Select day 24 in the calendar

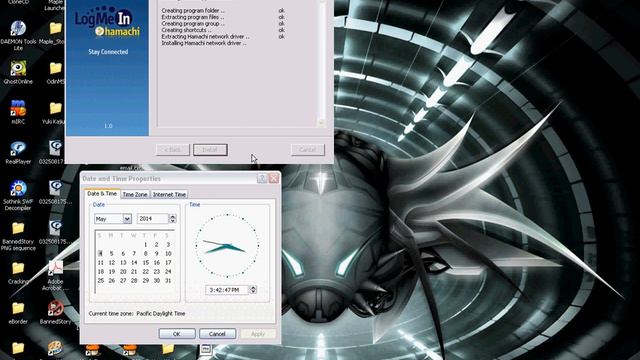coord(168,271)
